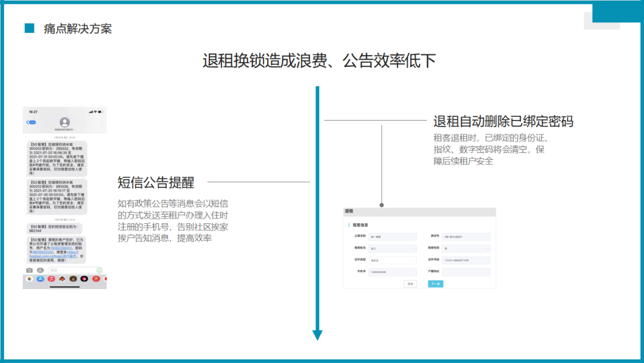Open the App Store icon beside the camera
The image size is (644, 363).
coord(40,270)
